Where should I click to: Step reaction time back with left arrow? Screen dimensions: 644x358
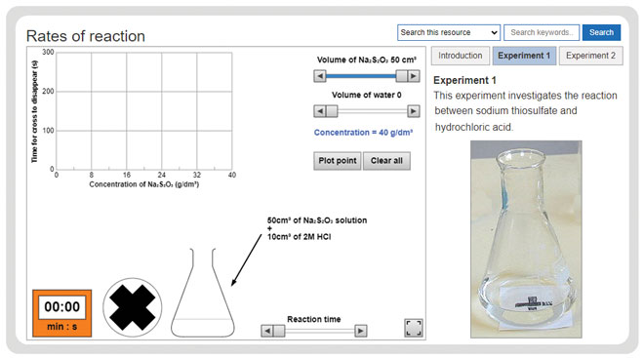267,331
